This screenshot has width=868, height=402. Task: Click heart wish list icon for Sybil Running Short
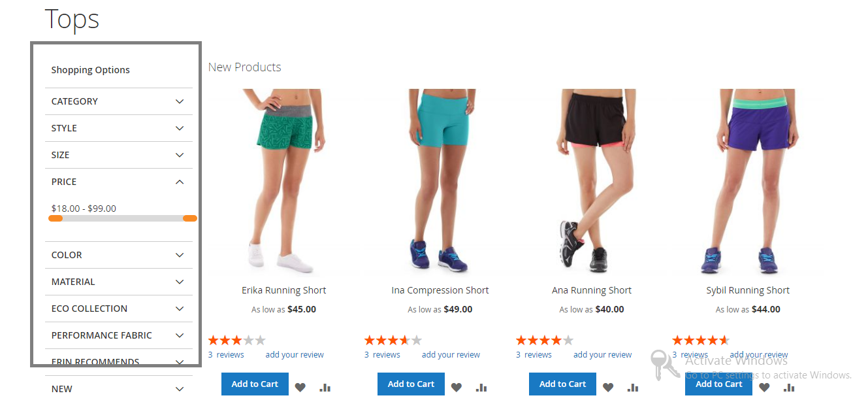click(x=764, y=387)
